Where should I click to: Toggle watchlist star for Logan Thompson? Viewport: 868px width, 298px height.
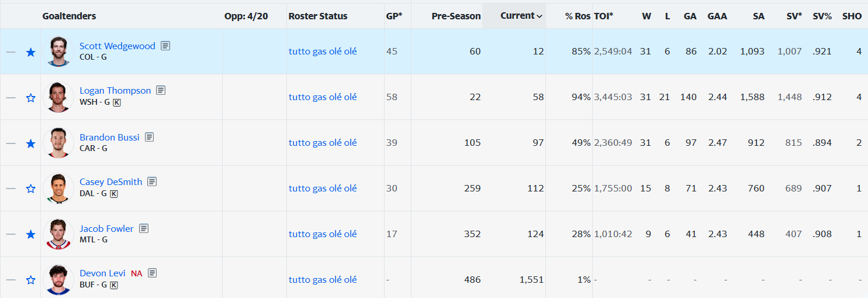tap(31, 98)
